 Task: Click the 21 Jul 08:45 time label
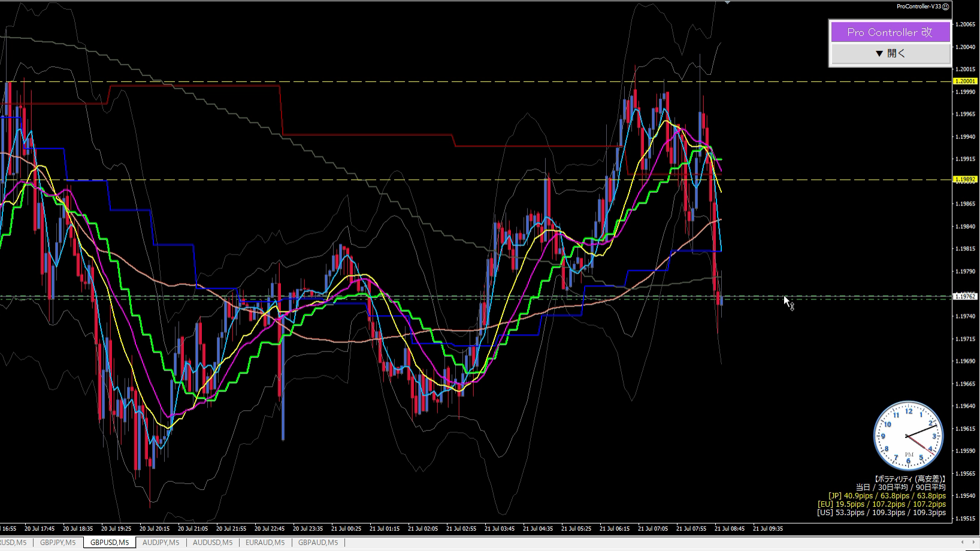730,529
